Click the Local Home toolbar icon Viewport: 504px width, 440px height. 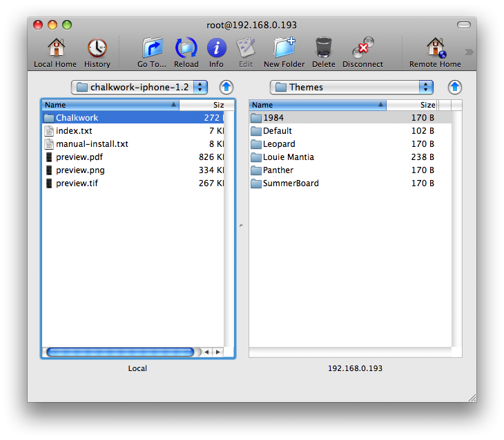point(55,48)
